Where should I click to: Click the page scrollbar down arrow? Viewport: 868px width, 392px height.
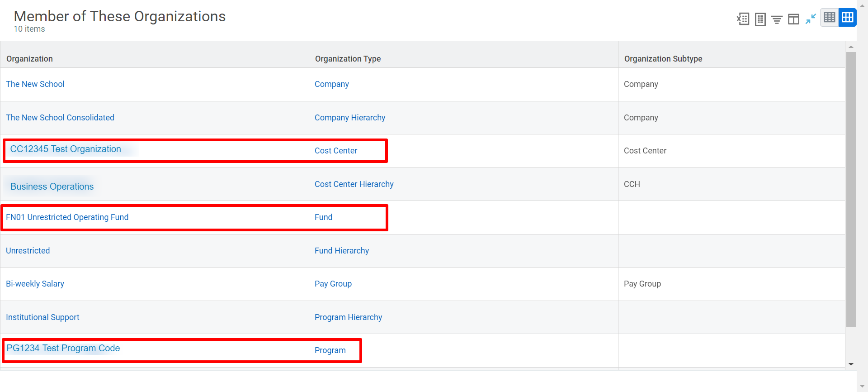[x=863, y=386]
